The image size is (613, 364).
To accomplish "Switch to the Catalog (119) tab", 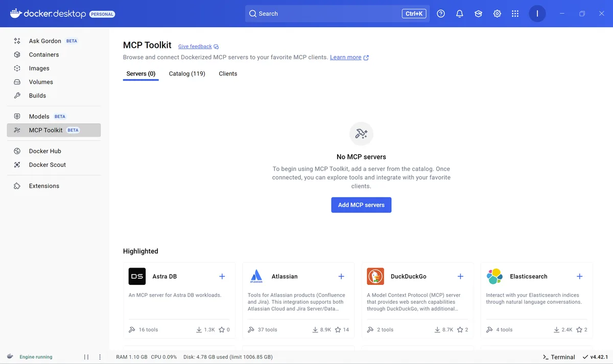I will pos(187,74).
